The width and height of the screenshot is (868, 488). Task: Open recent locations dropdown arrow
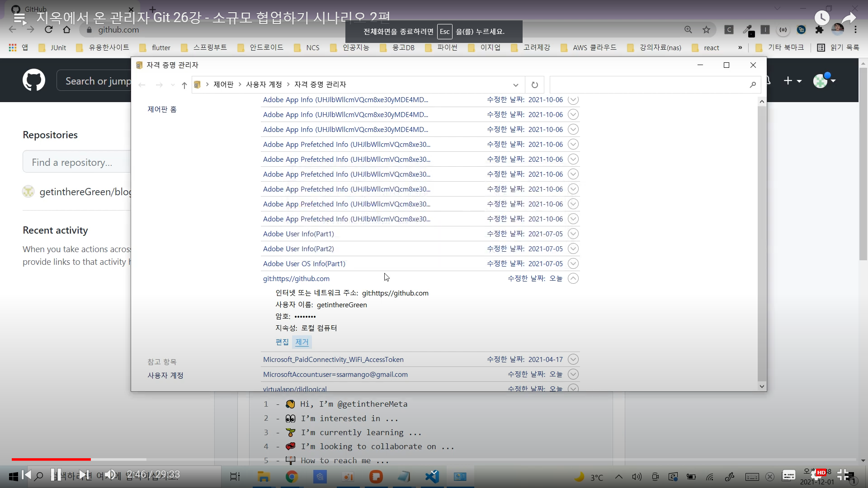click(173, 84)
